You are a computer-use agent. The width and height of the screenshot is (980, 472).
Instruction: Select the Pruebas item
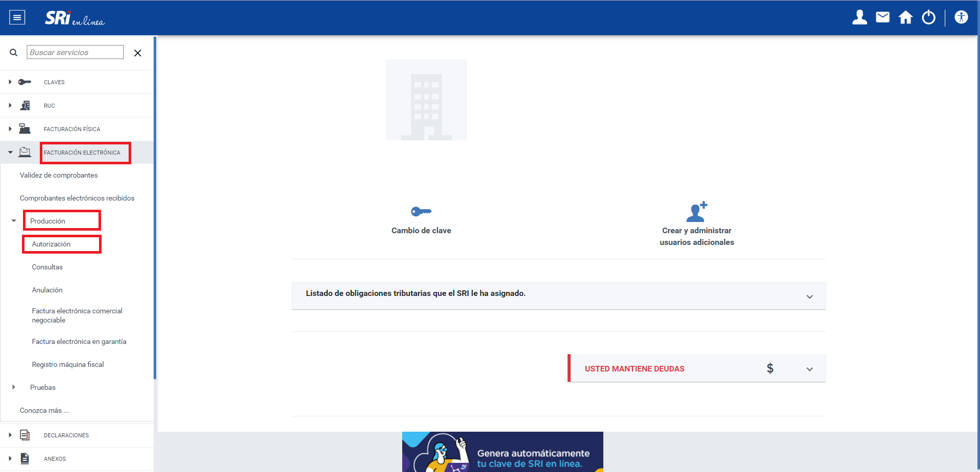[x=43, y=387]
